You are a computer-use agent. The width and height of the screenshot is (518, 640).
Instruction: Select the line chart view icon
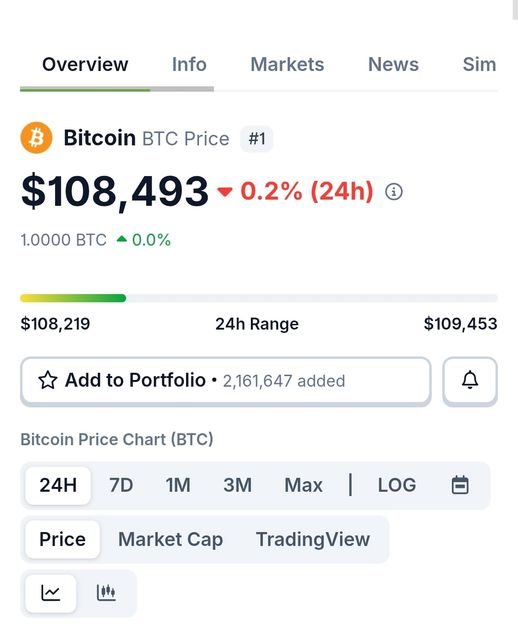point(51,593)
